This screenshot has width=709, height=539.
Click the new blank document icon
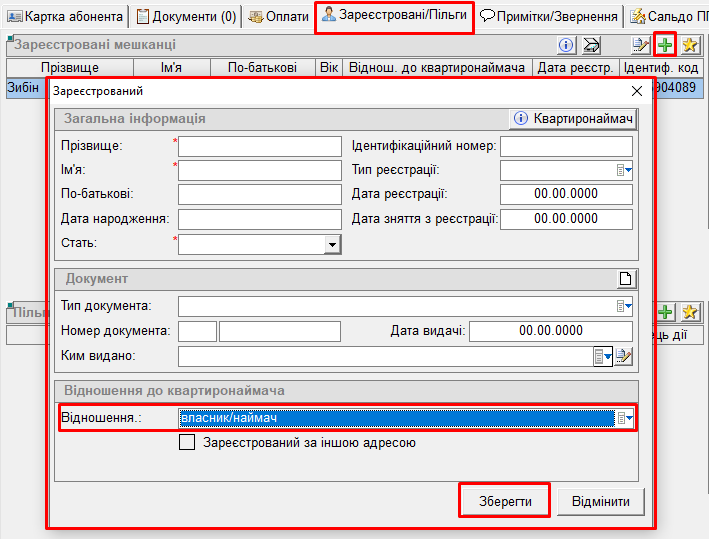coord(626,278)
